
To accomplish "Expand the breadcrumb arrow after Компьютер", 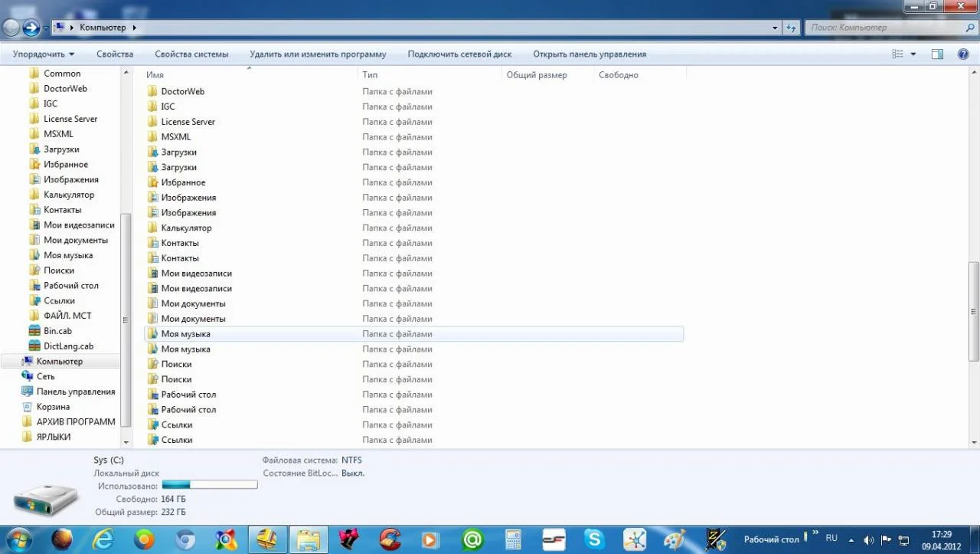I will [x=135, y=28].
